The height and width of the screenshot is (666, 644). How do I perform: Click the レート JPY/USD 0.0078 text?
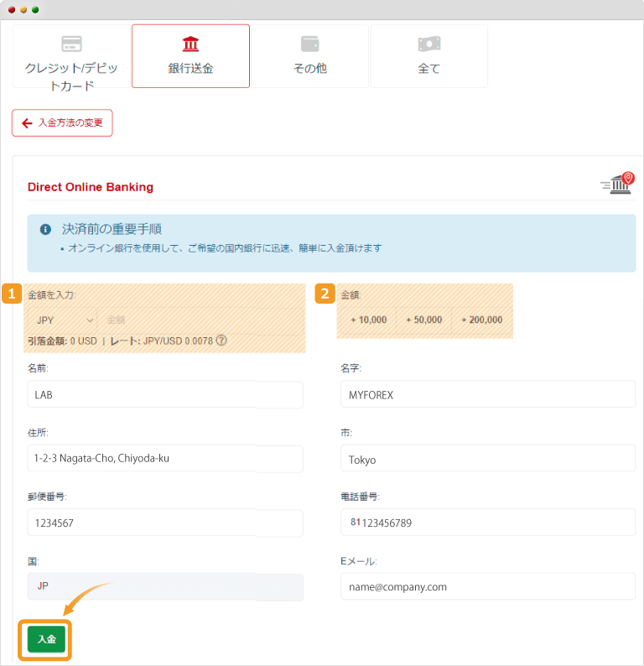[162, 341]
